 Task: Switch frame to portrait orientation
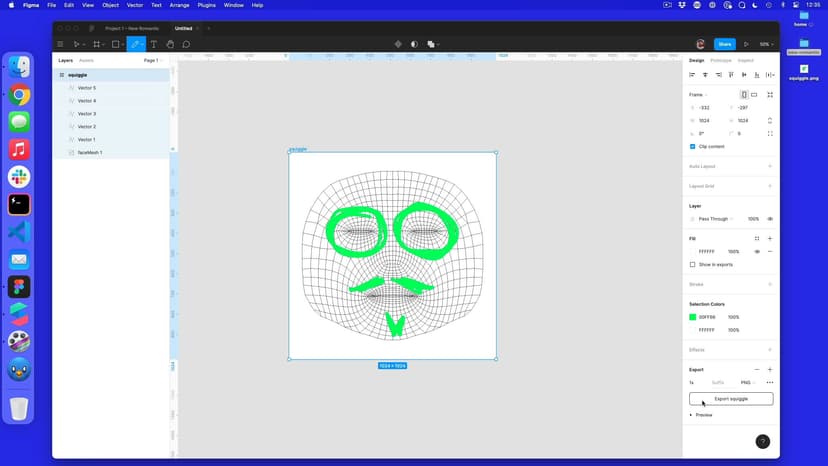tap(744, 95)
